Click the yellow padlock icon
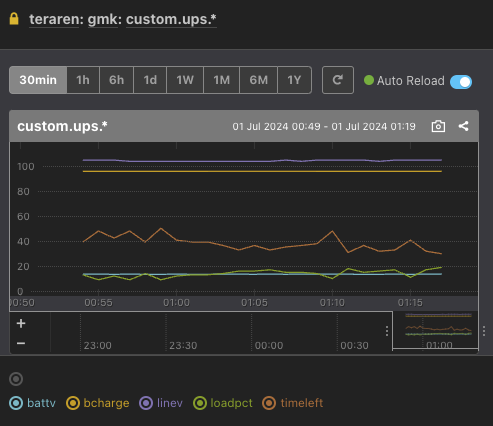The image size is (493, 426). [x=14, y=19]
